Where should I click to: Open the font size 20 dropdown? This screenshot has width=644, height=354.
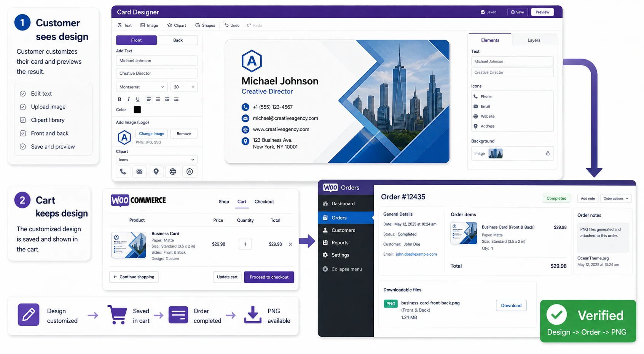[x=184, y=87]
